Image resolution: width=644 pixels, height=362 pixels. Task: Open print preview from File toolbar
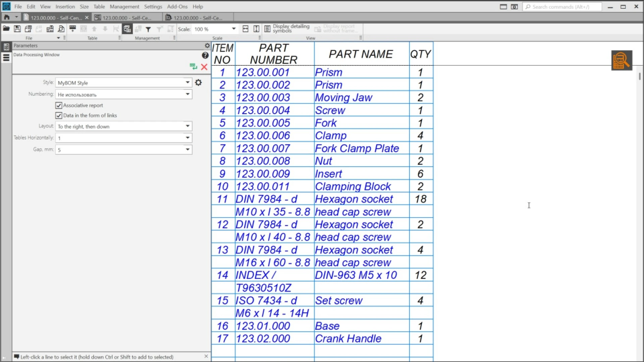coord(61,29)
